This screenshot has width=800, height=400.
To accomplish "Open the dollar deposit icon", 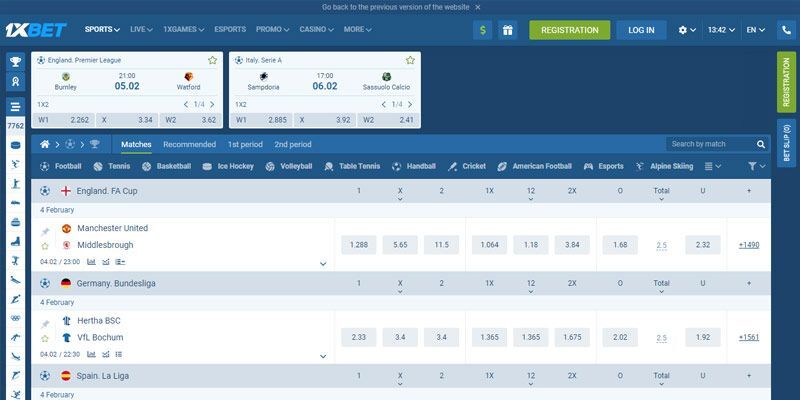I will click(x=482, y=30).
